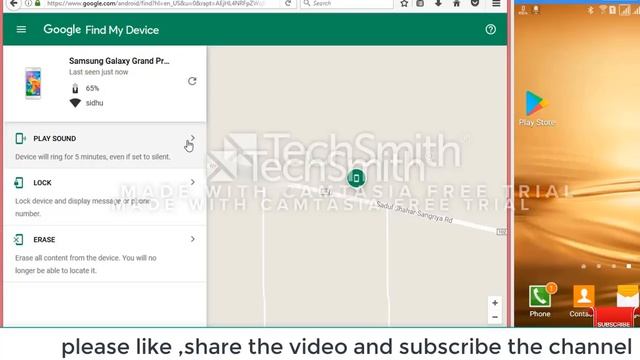Viewport: 640px width, 360px height.
Task: Click the browser back button
Action: coord(13,3)
